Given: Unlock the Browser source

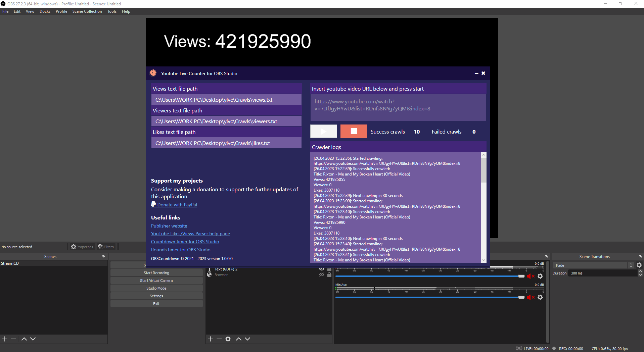Looking at the screenshot, I should (x=329, y=275).
